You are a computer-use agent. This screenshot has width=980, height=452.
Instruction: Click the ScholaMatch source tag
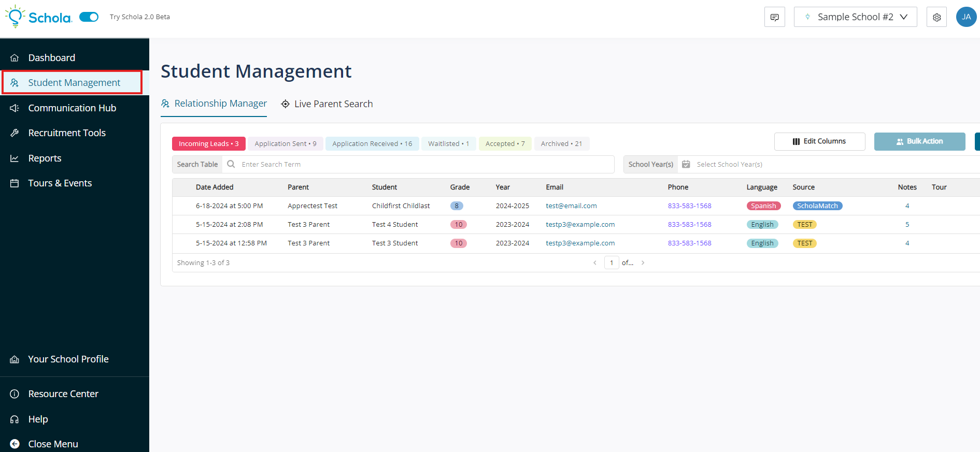pyautogui.click(x=817, y=206)
